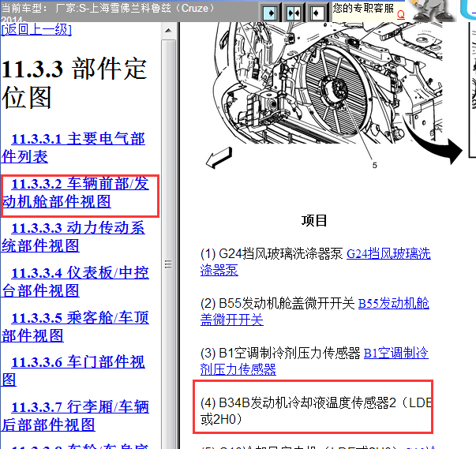Click the 项目 table header

coord(314,221)
